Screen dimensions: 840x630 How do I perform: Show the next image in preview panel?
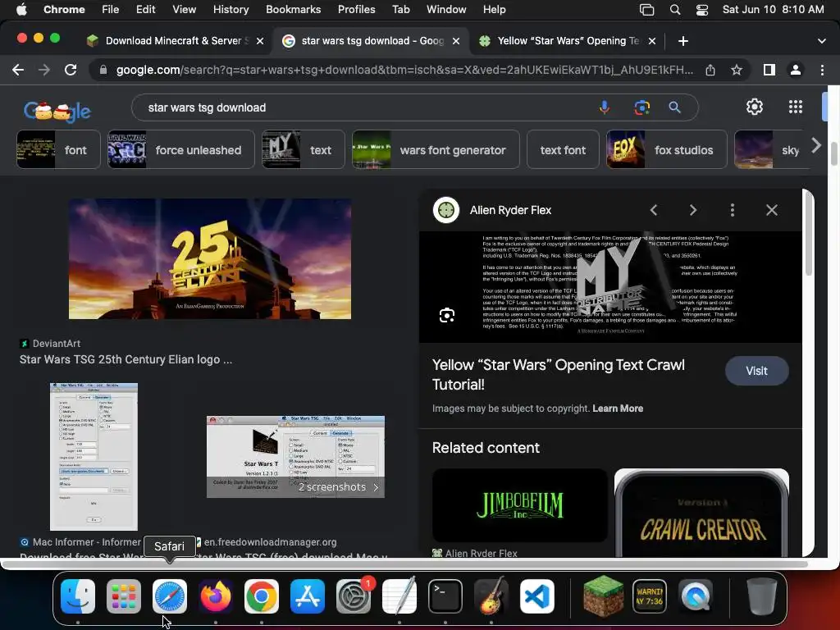pyautogui.click(x=692, y=210)
